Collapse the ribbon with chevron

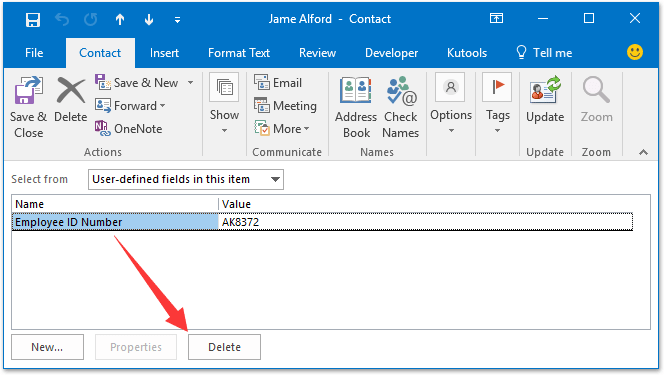click(643, 152)
